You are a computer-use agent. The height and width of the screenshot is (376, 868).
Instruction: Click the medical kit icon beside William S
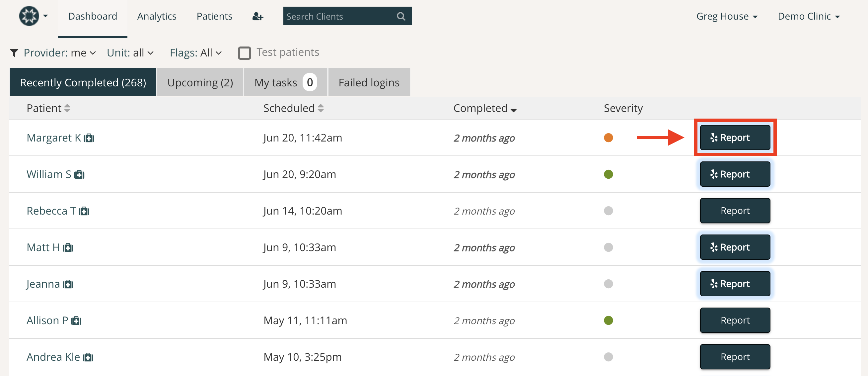point(79,174)
